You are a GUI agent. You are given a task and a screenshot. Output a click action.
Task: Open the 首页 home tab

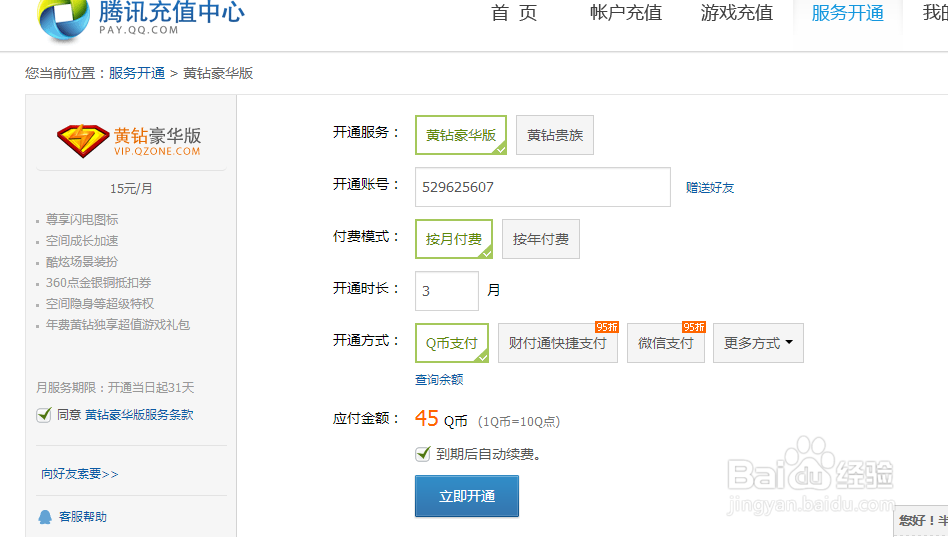coord(514,13)
